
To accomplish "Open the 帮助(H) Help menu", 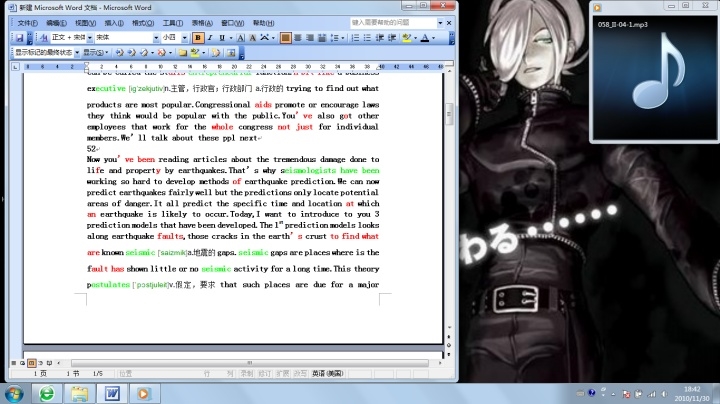I will tap(263, 23).
